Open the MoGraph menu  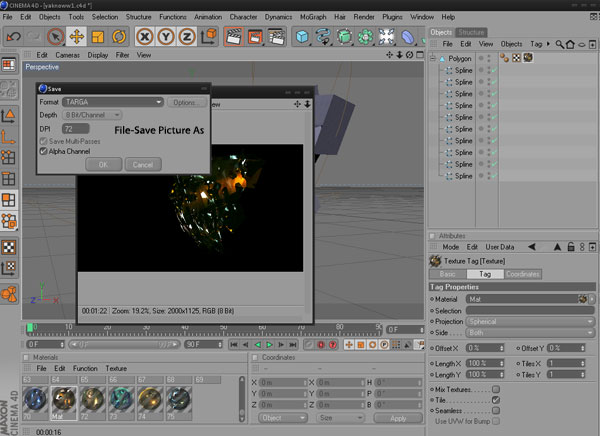313,17
